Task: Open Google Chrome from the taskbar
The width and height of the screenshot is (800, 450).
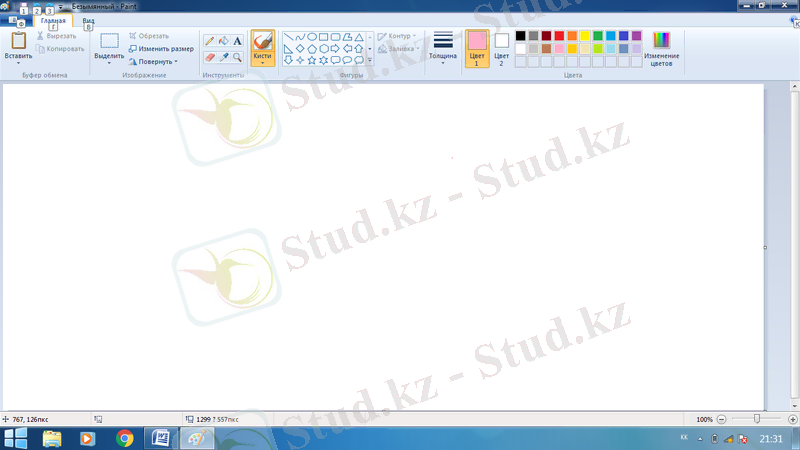Action: [x=124, y=438]
